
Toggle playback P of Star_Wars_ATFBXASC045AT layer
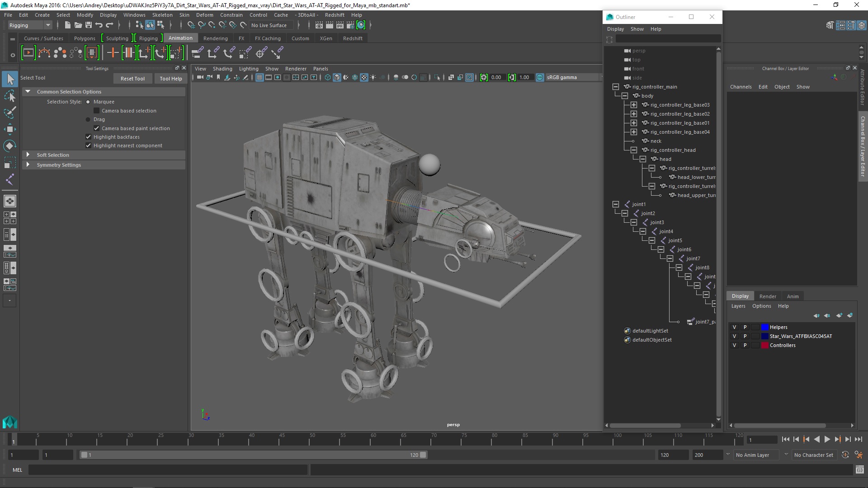tap(745, 336)
